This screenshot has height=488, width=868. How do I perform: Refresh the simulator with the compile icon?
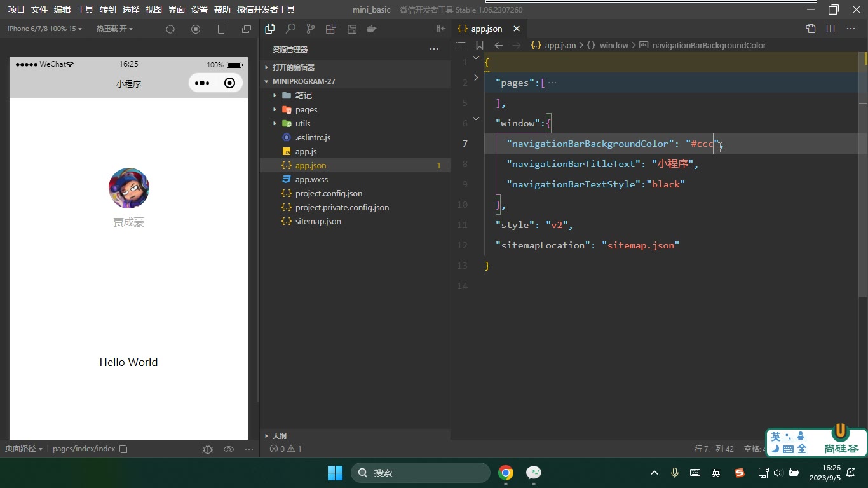click(170, 29)
